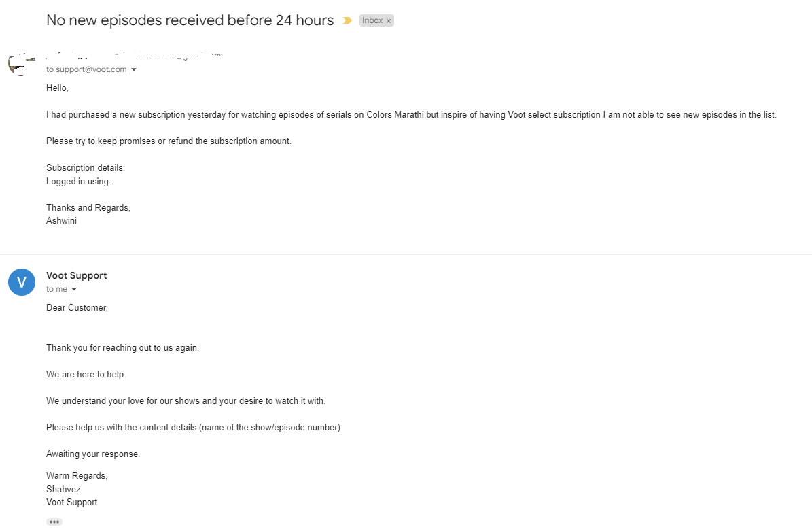Click the "to support@voot.com" recipient text
The height and width of the screenshot is (529, 812).
(x=86, y=69)
